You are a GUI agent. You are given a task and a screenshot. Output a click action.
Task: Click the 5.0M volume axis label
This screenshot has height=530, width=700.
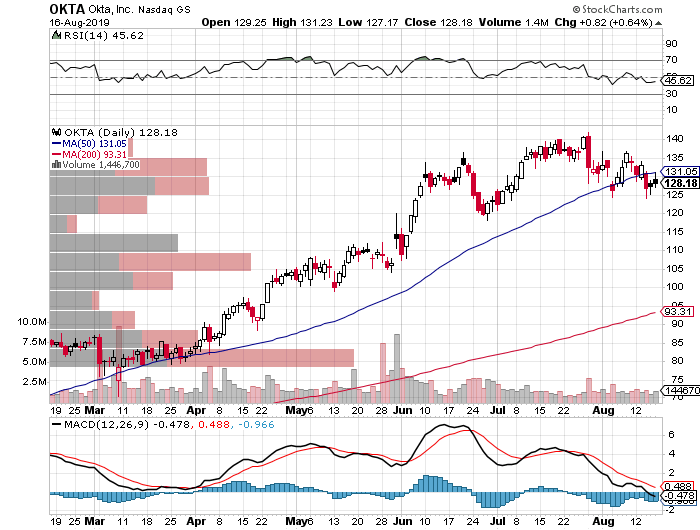click(x=34, y=362)
